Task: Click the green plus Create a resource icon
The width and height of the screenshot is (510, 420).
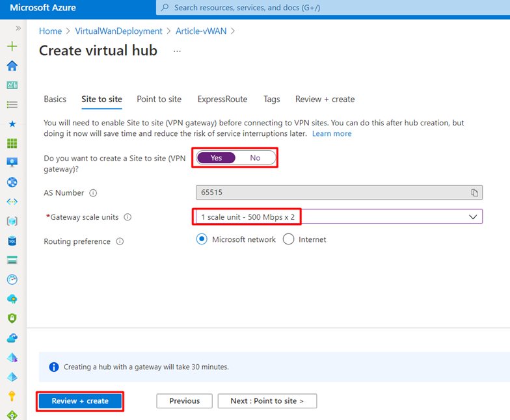Action: (x=12, y=46)
